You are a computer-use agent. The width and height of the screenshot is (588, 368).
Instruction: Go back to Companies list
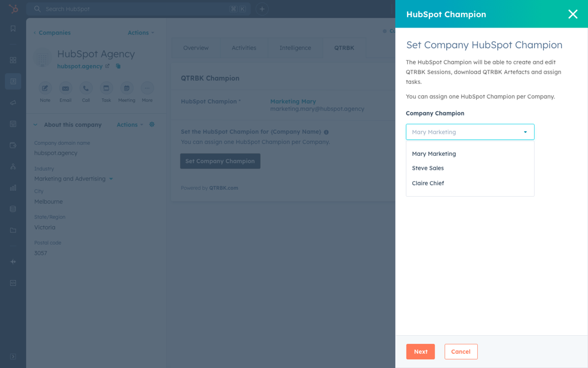[52, 33]
